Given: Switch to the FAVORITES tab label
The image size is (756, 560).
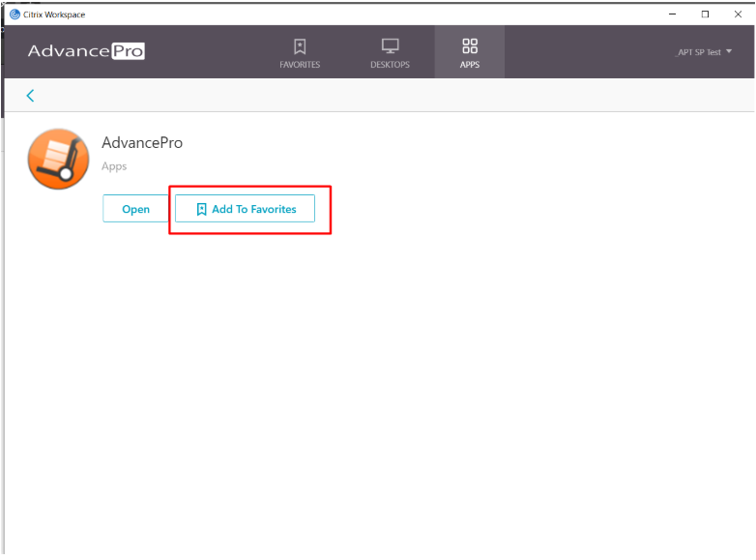Looking at the screenshot, I should coord(300,65).
